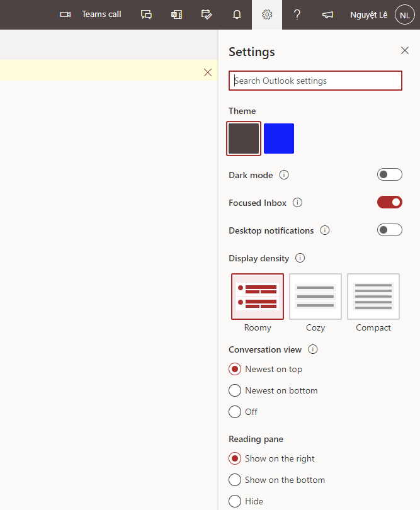Image resolution: width=420 pixels, height=510 pixels.
Task: Enable Desktop notifications toggle
Action: click(389, 230)
